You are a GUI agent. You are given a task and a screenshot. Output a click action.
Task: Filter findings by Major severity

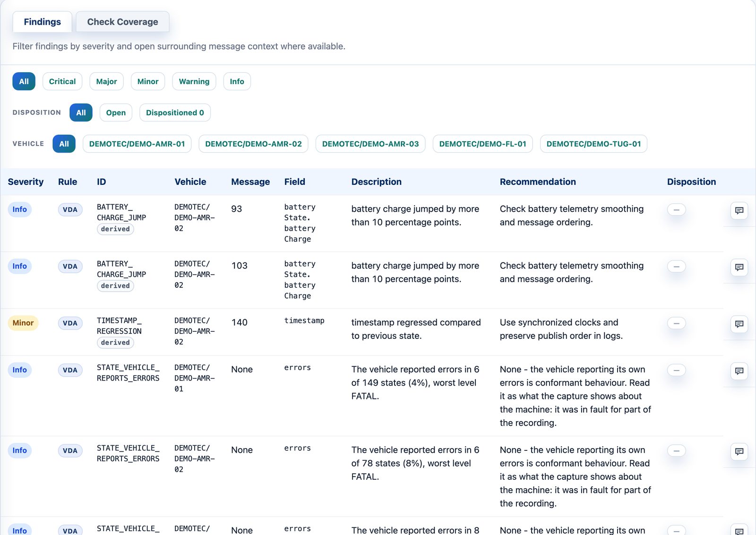pos(106,81)
